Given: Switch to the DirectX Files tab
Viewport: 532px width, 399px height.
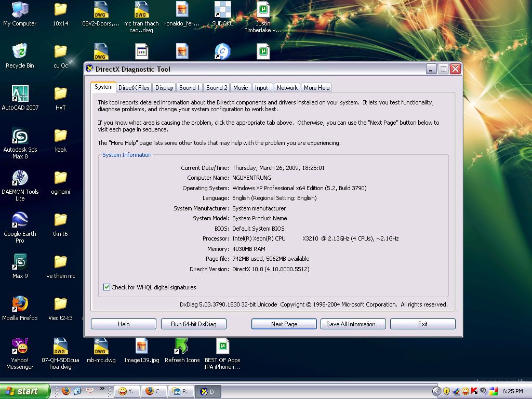Looking at the screenshot, I should pyautogui.click(x=134, y=88).
